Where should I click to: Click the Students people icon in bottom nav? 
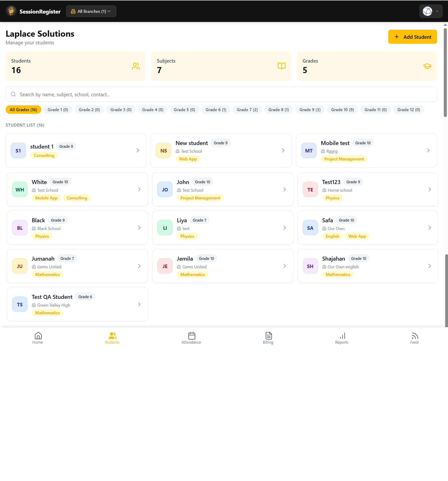click(x=112, y=336)
